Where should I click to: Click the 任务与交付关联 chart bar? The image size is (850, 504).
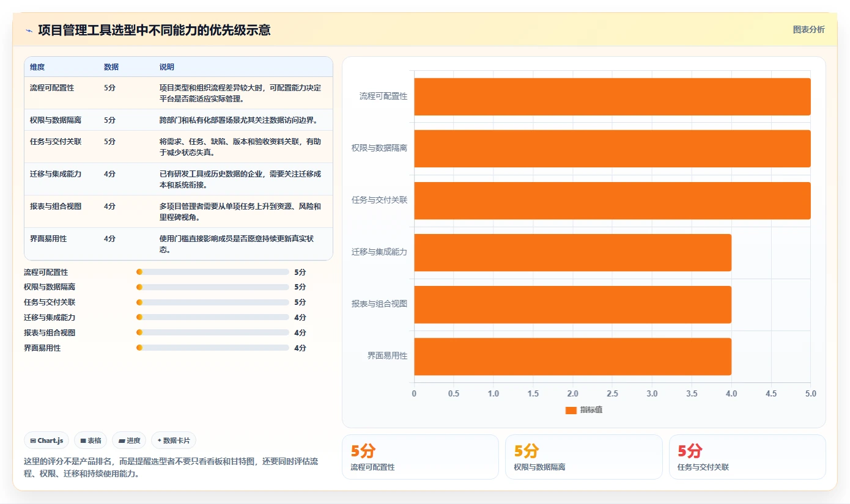(612, 200)
